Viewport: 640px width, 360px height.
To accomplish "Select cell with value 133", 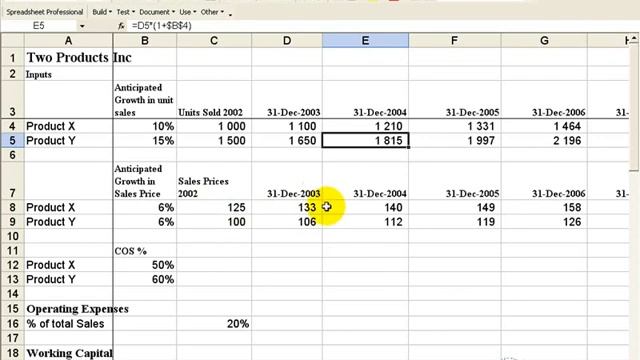I will pos(287,207).
